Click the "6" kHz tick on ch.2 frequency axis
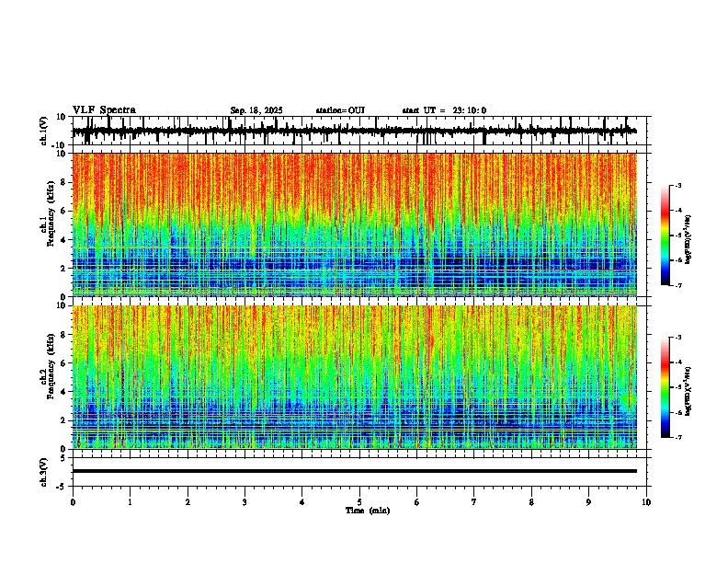Viewport: 728px width, 563px height. click(x=64, y=362)
